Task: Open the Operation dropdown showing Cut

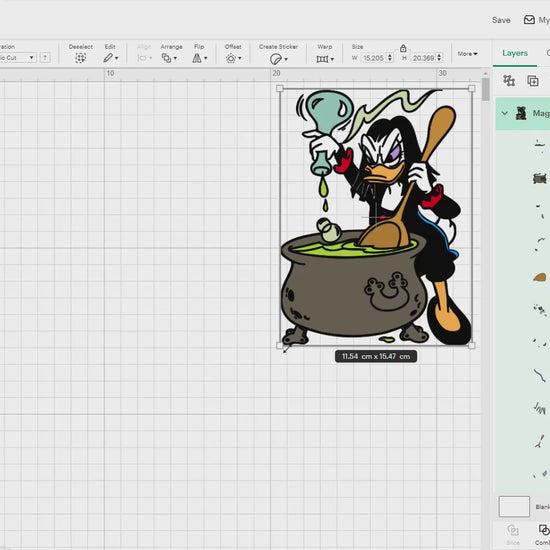Action: 17,58
